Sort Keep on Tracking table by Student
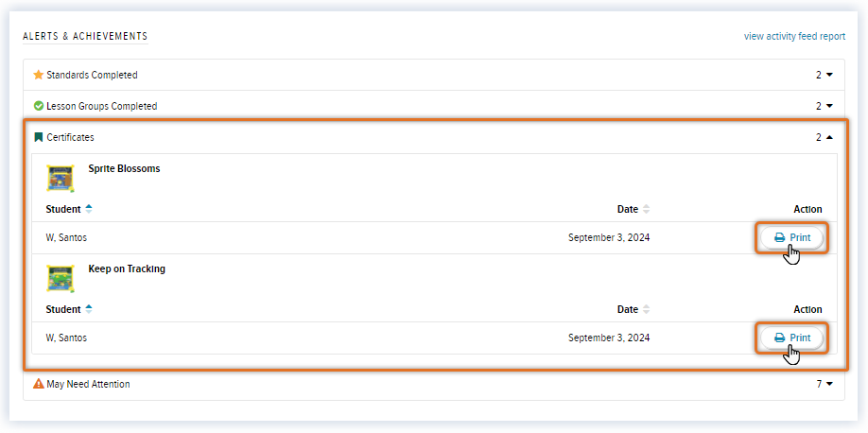Viewport: 868px width, 433px height. pos(89,309)
